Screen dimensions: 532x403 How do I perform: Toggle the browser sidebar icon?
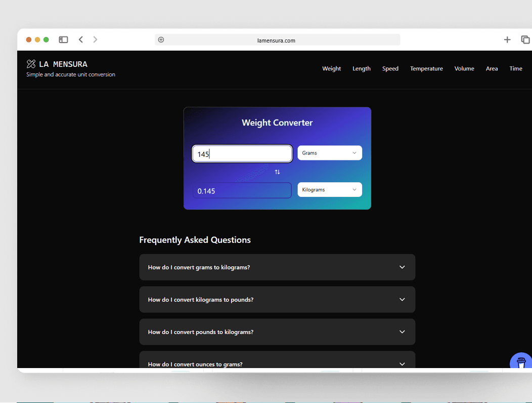point(63,39)
